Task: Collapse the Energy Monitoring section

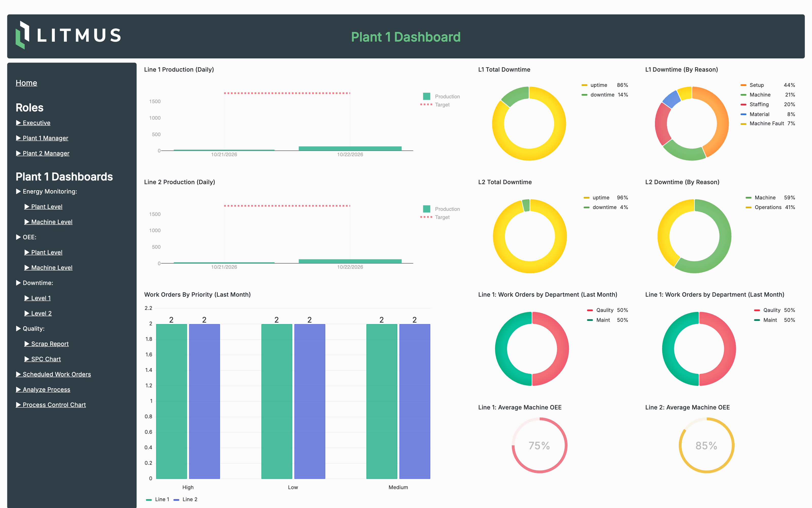Action: [46, 191]
